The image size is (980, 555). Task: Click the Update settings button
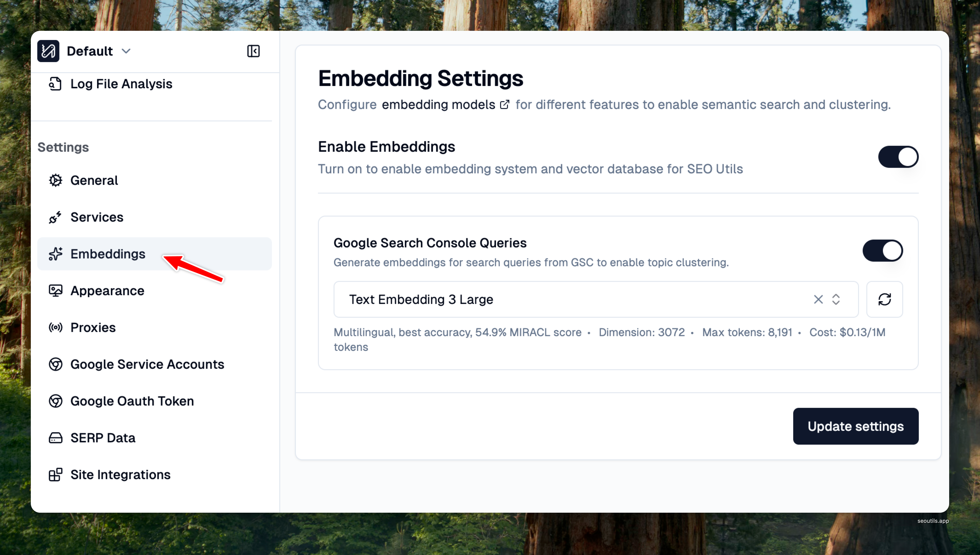pyautogui.click(x=855, y=426)
